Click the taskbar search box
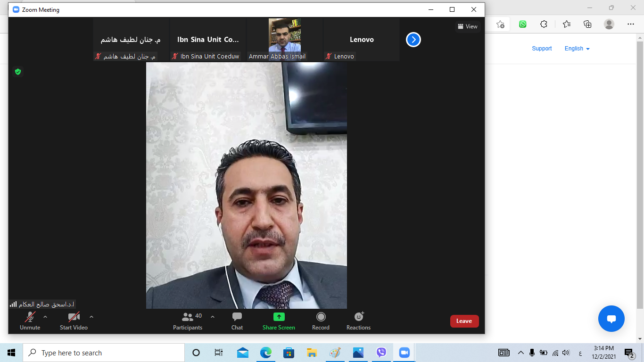This screenshot has height=362, width=644. (x=104, y=353)
